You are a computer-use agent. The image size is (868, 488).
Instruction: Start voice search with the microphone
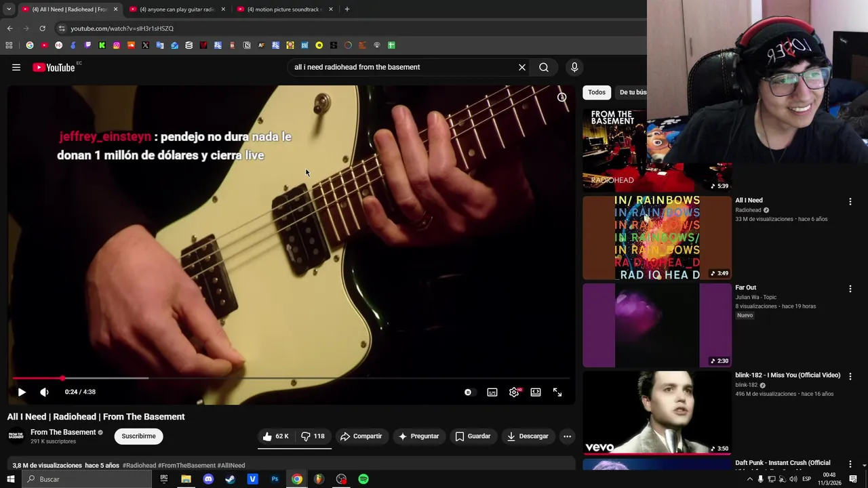pos(574,67)
